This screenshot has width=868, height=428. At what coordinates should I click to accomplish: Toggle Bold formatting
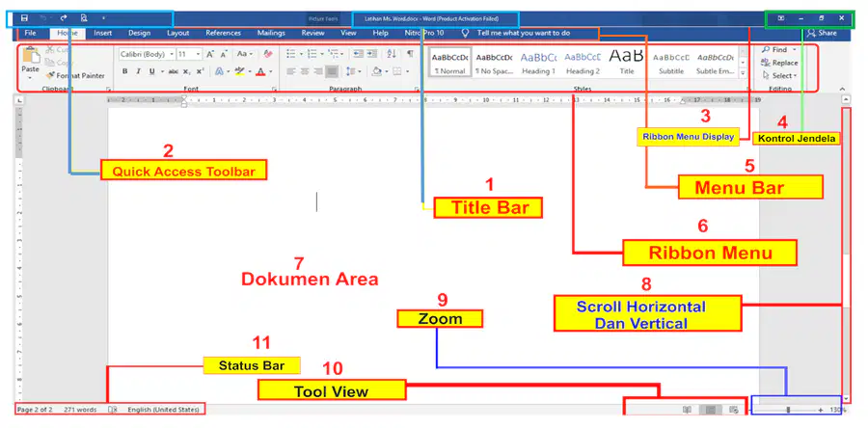pyautogui.click(x=125, y=71)
